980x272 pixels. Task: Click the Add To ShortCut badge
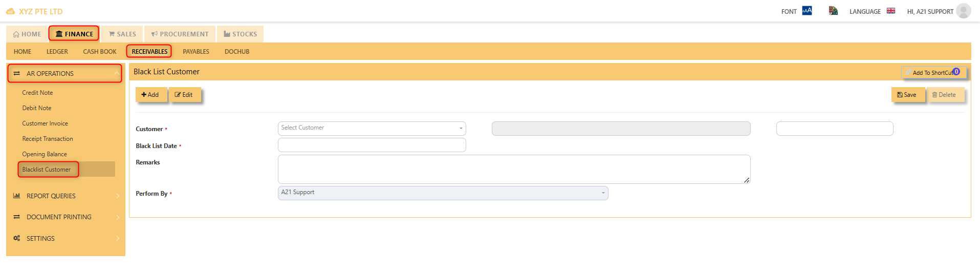point(956,72)
